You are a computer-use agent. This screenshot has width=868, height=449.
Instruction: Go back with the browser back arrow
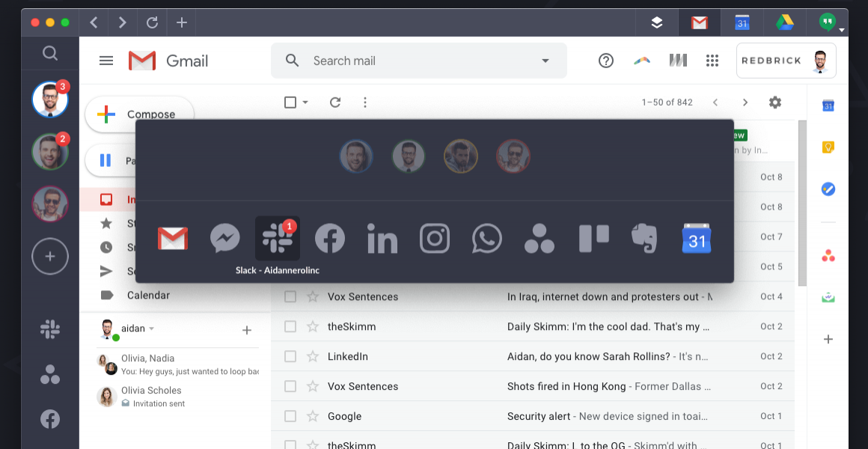(94, 22)
